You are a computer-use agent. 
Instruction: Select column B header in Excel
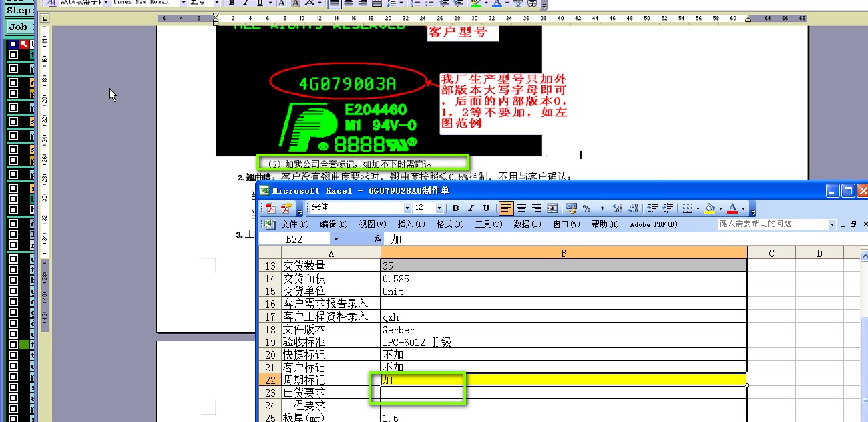tap(564, 253)
